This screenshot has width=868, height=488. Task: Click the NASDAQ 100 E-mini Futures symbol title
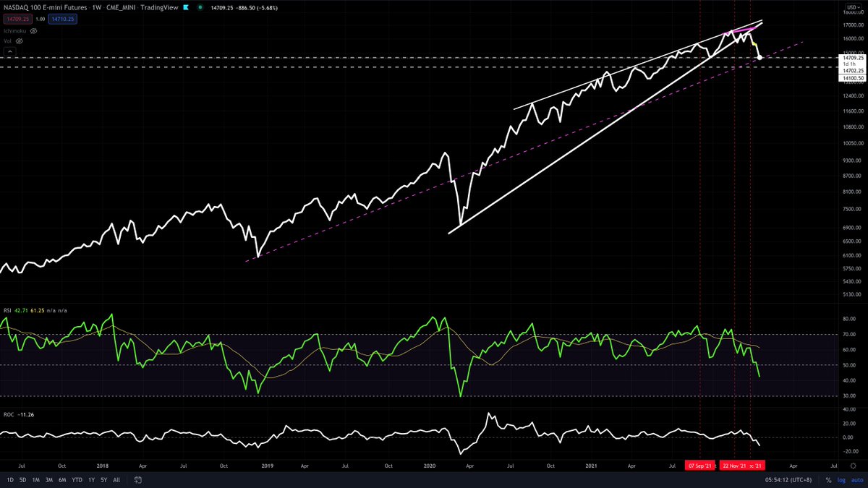tap(45, 7)
